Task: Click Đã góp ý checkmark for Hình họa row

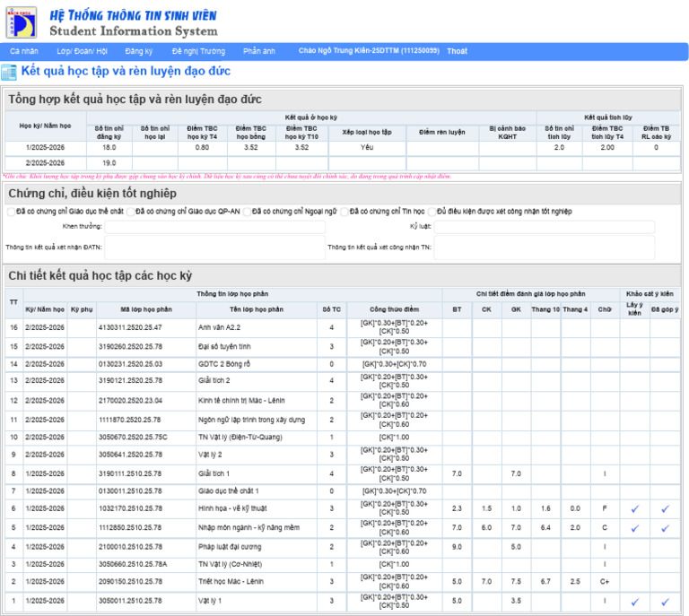Action: pos(665,509)
